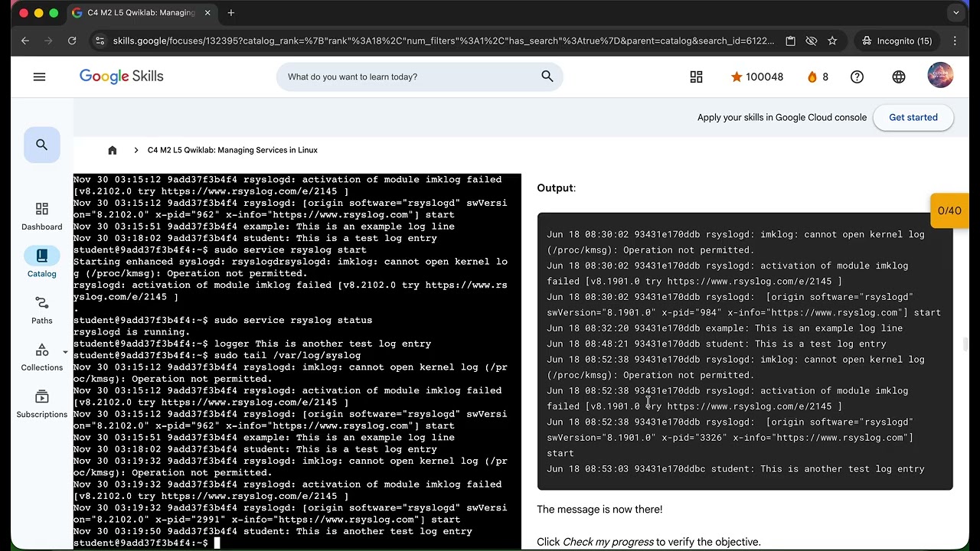Select the C4 M2 L5 Qwiklab tab

(x=142, y=13)
